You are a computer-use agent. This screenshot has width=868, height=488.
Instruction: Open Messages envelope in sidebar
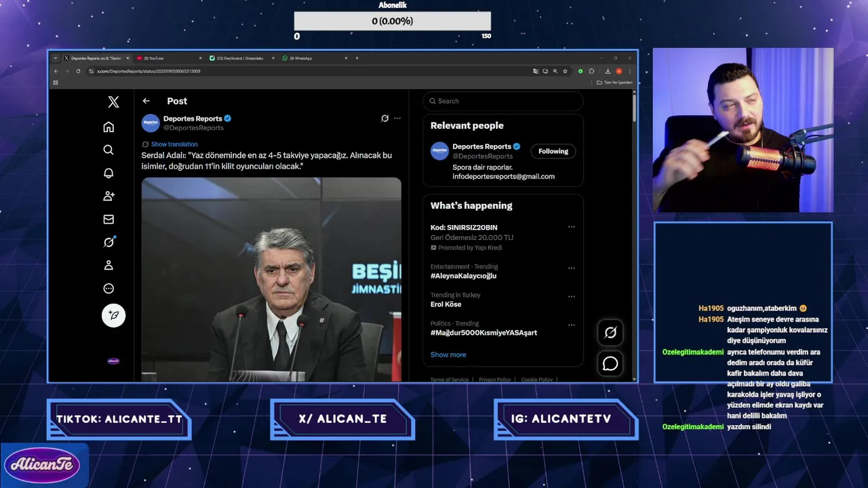108,219
